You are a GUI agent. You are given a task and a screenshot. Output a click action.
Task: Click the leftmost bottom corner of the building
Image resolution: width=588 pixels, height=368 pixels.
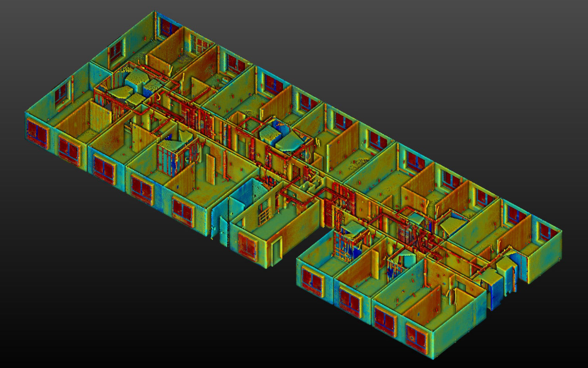[x=27, y=137]
